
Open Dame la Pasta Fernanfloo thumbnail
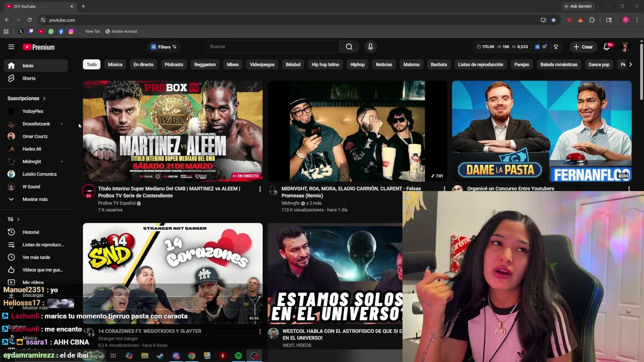(541, 131)
